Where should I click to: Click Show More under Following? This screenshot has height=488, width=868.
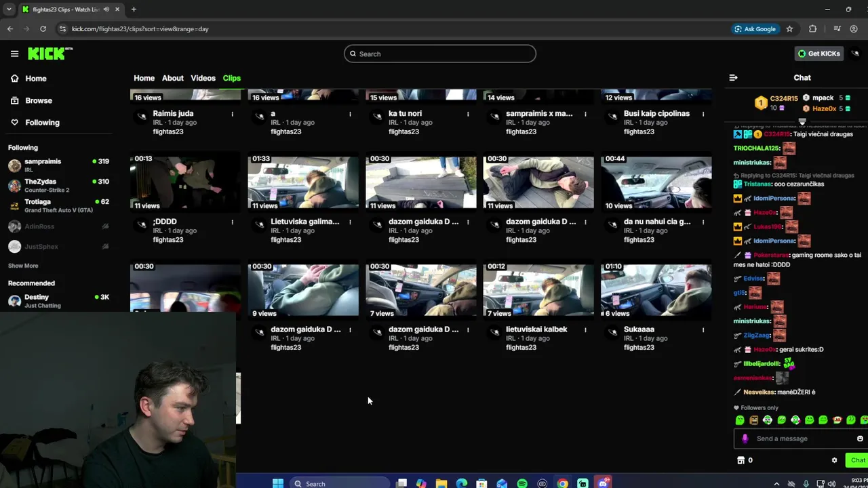click(x=23, y=266)
